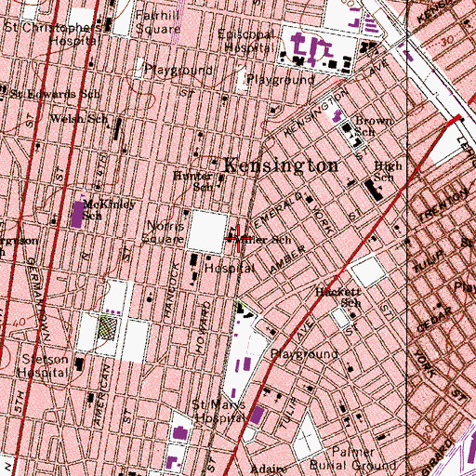Click the Playground label beside Episcopal Hospital
Image resolution: width=476 pixels, height=476 pixels.
281,80
